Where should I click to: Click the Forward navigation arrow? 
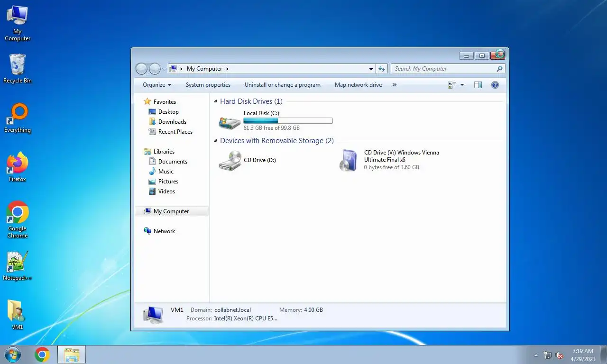click(155, 69)
